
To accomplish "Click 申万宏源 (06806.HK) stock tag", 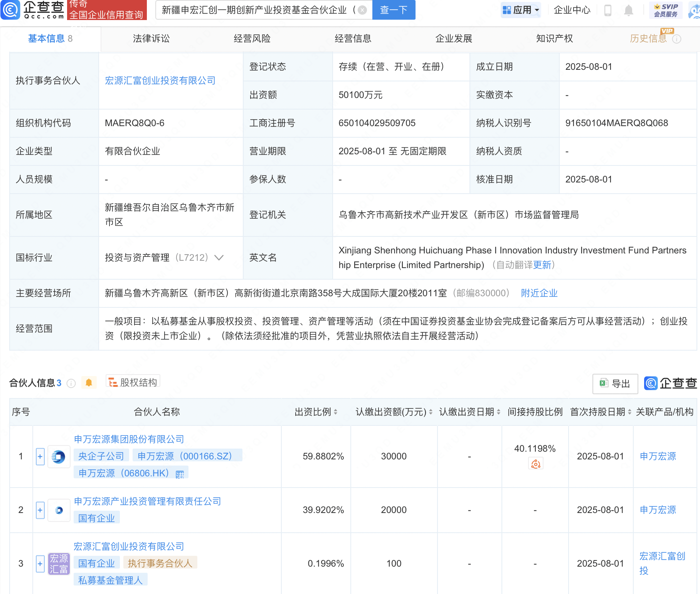I will click(131, 473).
